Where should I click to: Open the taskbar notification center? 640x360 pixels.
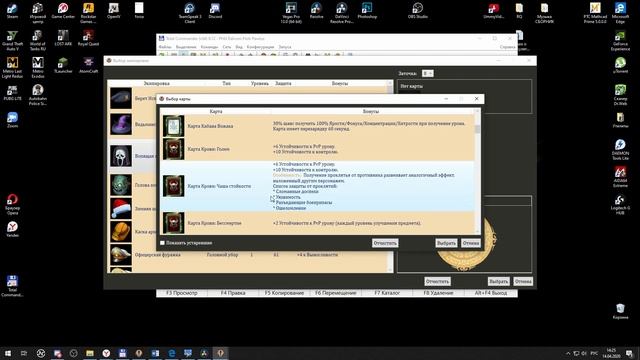[630, 353]
